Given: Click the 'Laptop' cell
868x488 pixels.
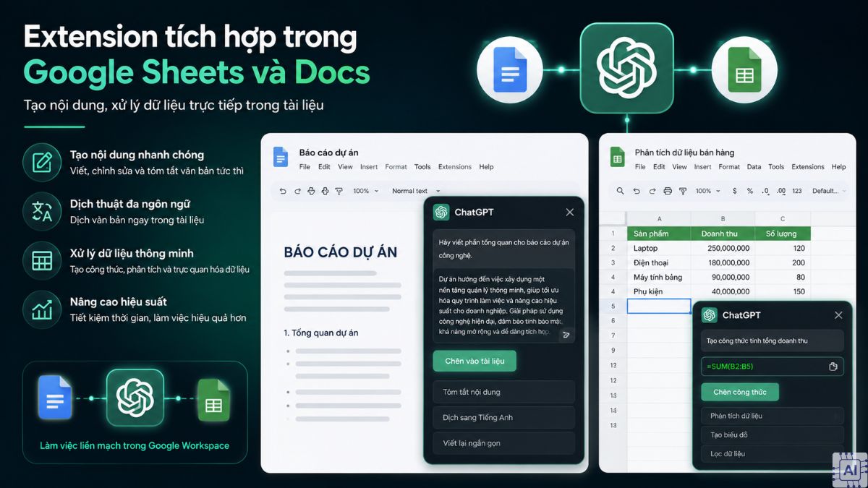Looking at the screenshot, I should (x=659, y=248).
